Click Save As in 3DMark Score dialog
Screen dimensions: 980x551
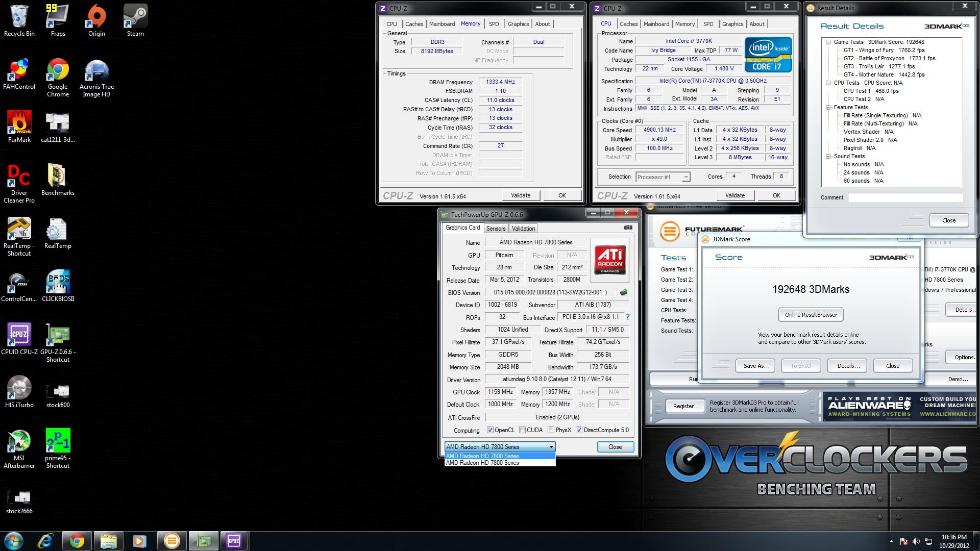click(x=756, y=366)
